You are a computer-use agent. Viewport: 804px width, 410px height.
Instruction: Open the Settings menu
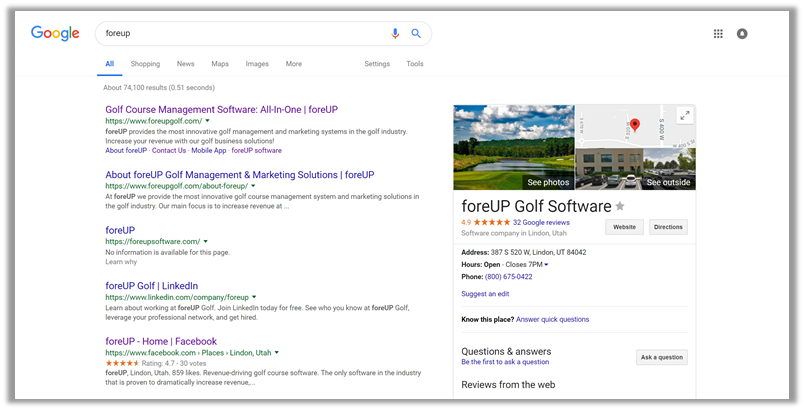[x=377, y=64]
